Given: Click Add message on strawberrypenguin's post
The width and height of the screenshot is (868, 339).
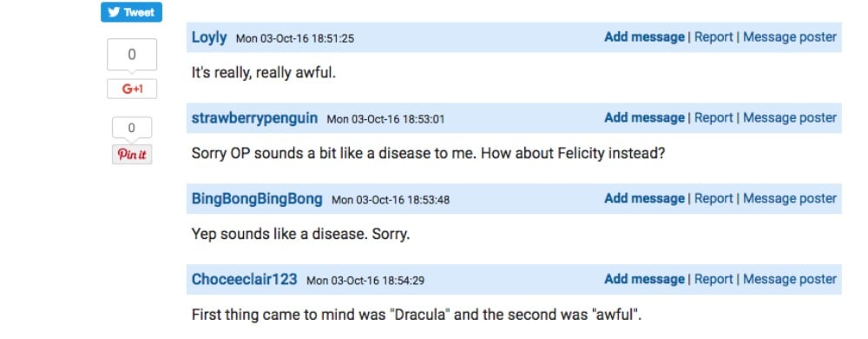Looking at the screenshot, I should [x=644, y=118].
